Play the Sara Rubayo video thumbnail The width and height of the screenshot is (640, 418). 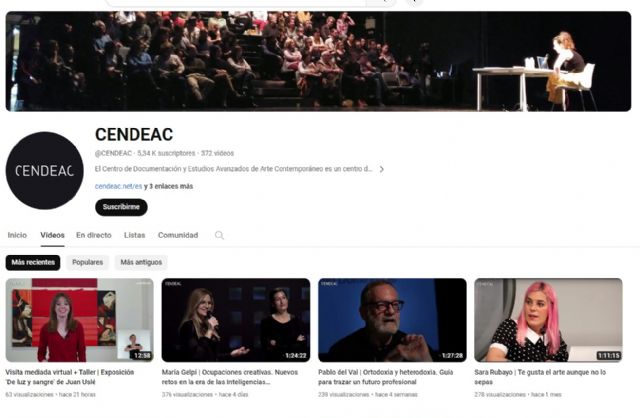tap(549, 320)
